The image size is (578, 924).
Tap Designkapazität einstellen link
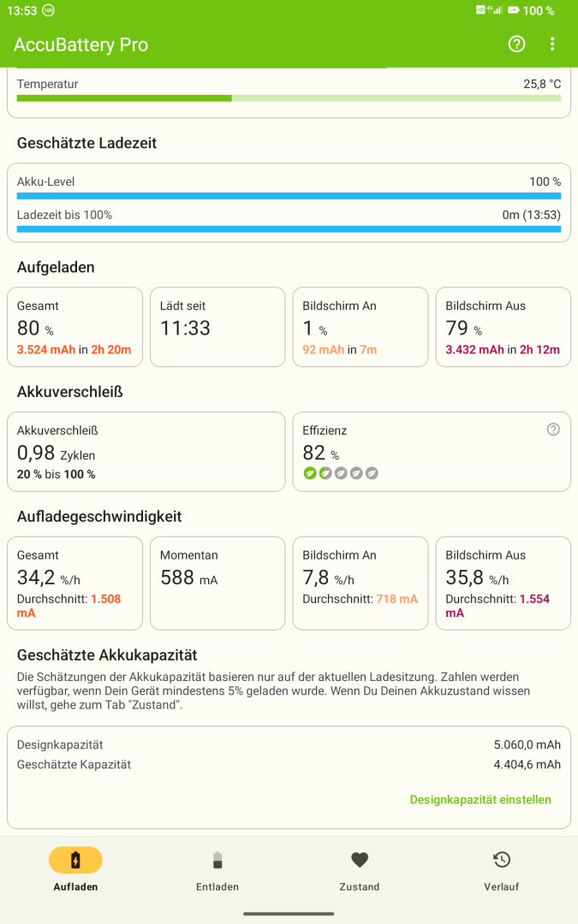point(480,800)
